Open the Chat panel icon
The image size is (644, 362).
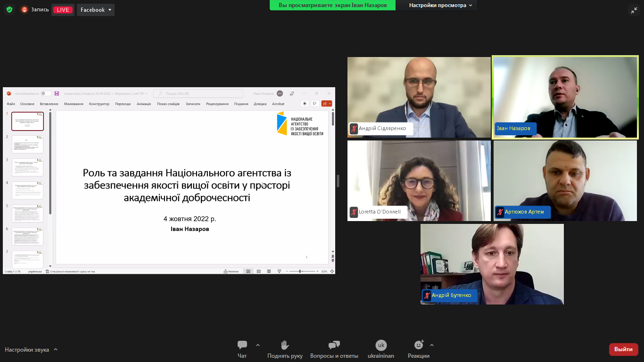click(242, 345)
